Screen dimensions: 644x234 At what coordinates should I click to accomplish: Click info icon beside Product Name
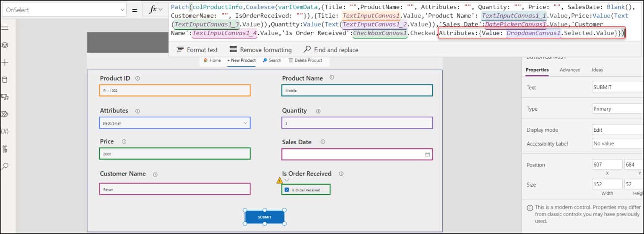(x=332, y=77)
